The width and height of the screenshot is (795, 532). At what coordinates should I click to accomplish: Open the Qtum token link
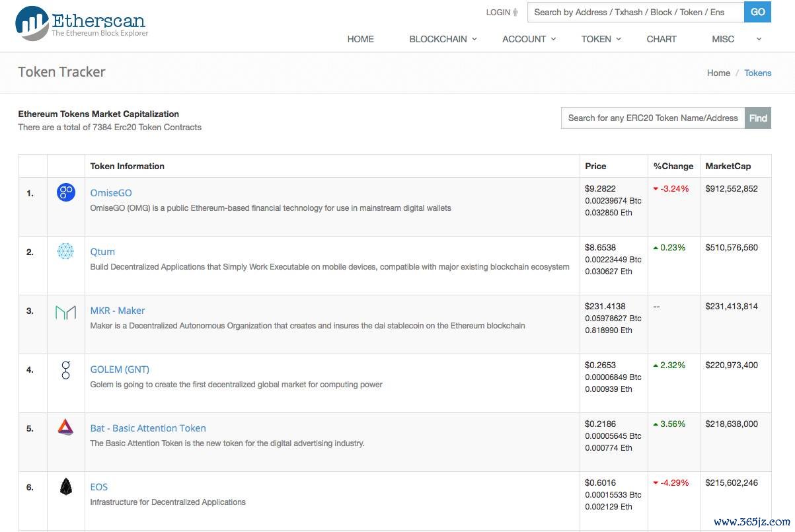pos(102,252)
